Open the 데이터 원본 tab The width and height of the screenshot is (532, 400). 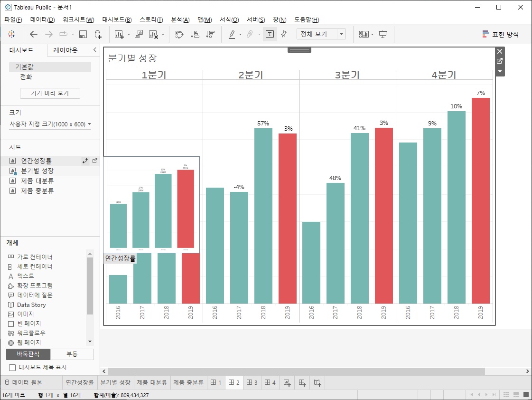click(x=24, y=382)
